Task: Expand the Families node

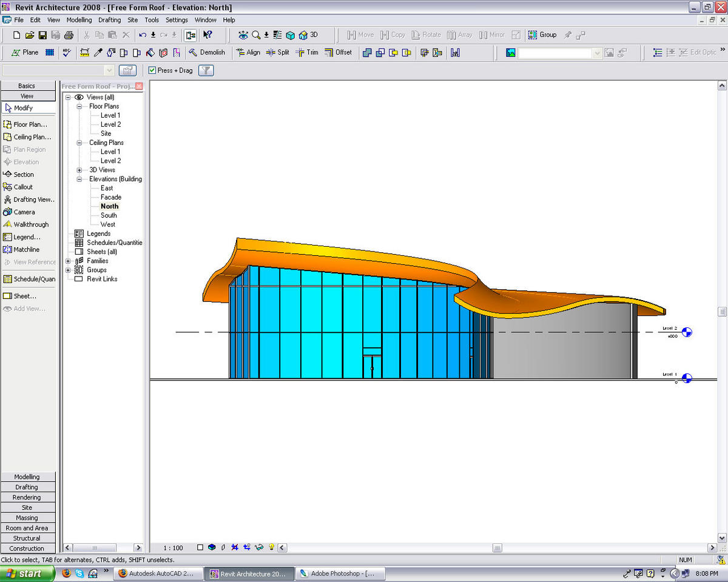Action: [x=68, y=261]
